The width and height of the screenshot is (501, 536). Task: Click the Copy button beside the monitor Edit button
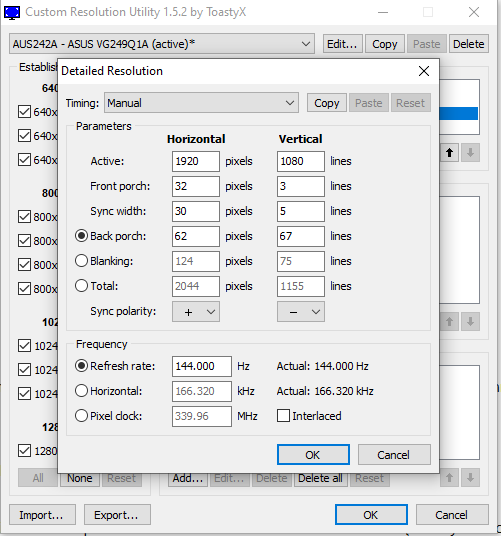point(385,44)
